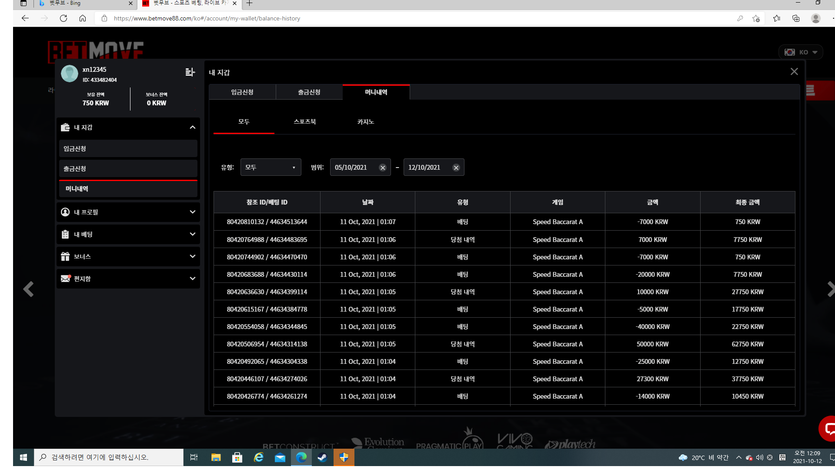The image size is (835, 470).
Task: Click the logout icon beside the username
Action: (190, 72)
